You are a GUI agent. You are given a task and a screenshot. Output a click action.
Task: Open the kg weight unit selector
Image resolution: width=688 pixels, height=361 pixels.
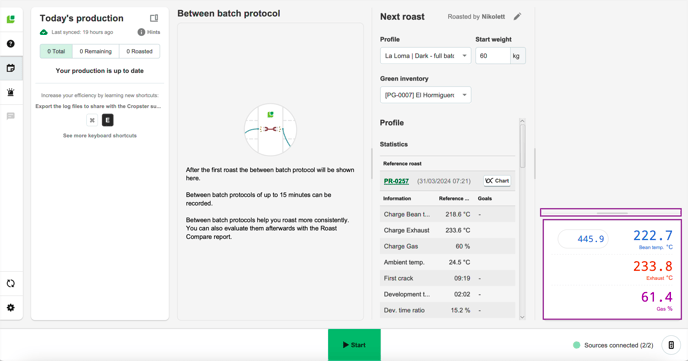coord(517,56)
